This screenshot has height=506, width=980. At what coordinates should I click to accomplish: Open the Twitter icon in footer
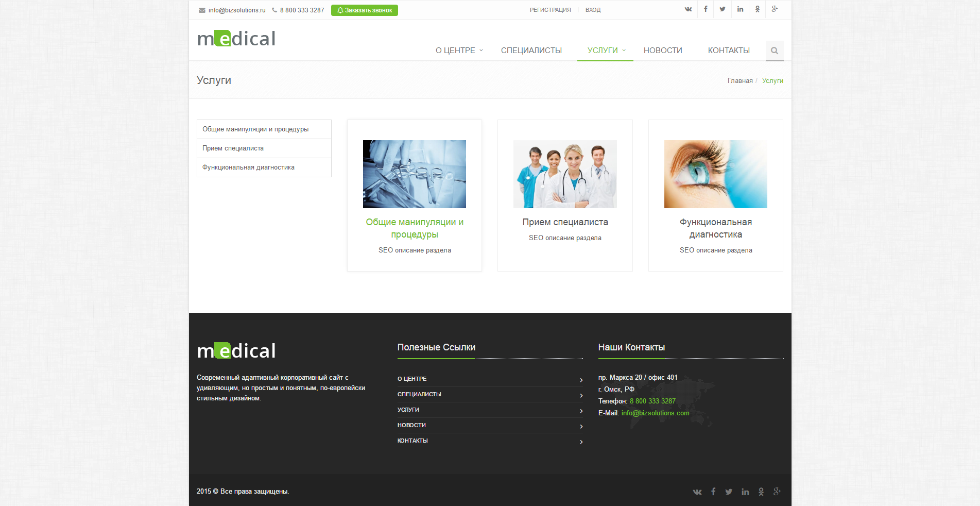[x=729, y=492]
